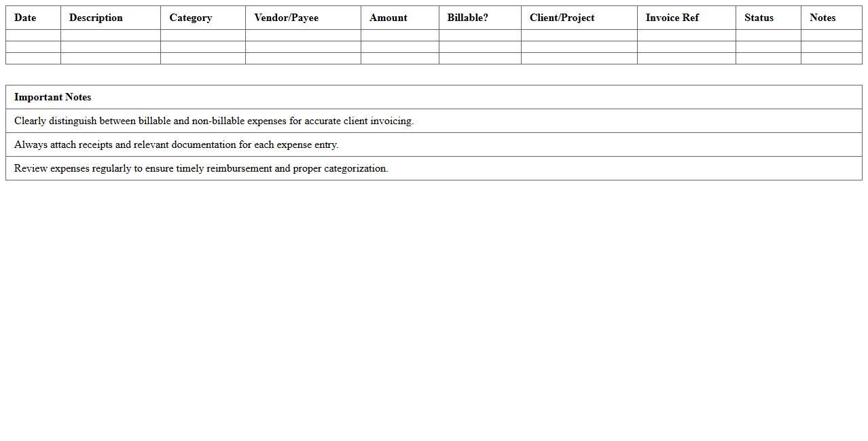Click the Category column header
Viewport: 868px width, 441px height.
190,18
